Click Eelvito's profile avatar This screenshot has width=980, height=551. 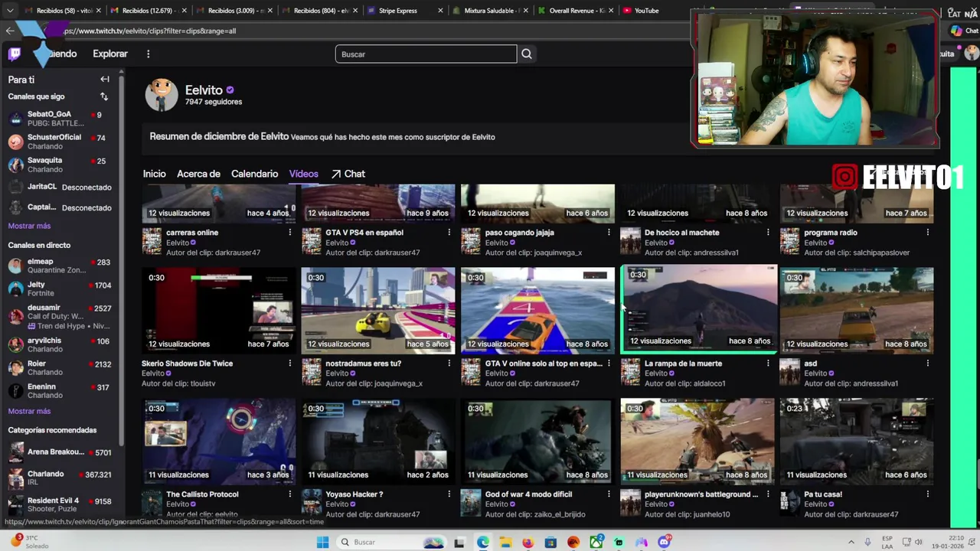coord(162,95)
